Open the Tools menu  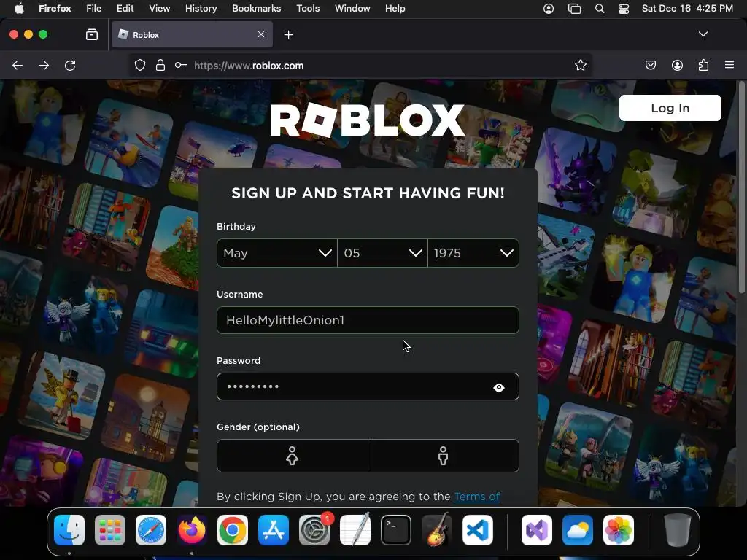click(309, 9)
